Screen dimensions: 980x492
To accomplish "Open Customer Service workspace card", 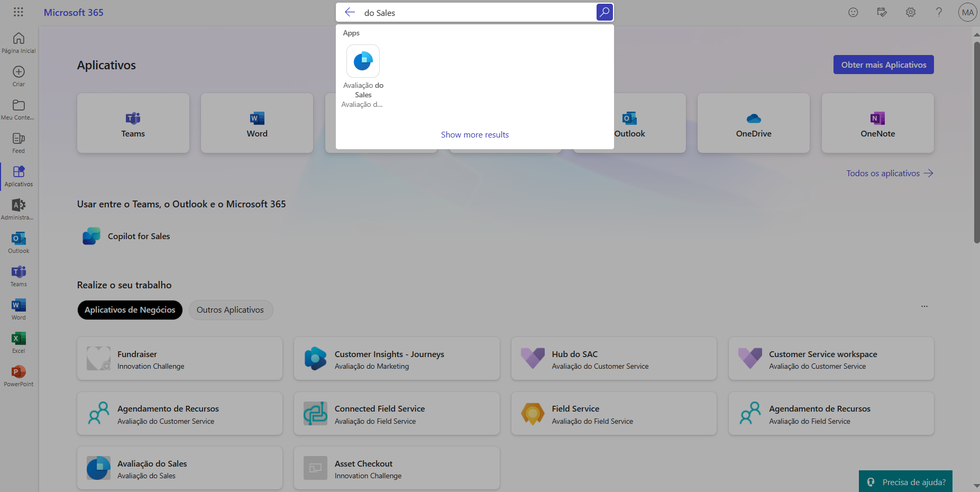I will [831, 359].
